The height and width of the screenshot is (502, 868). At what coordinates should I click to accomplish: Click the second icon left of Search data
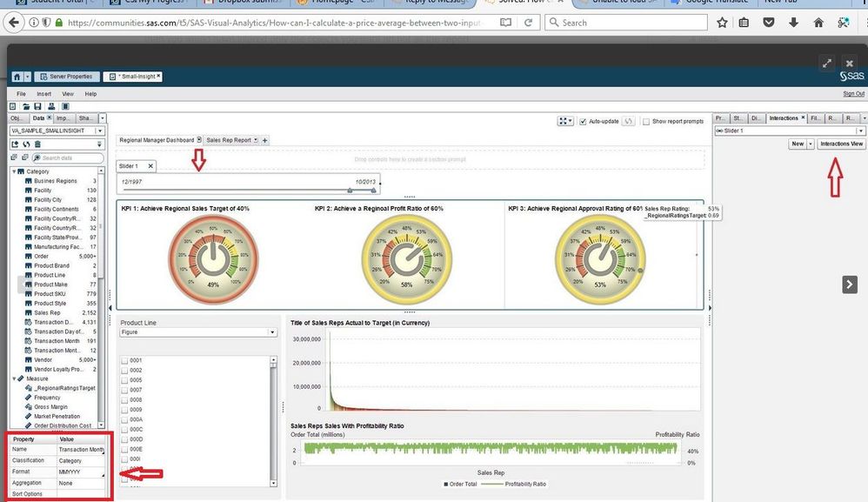25,157
